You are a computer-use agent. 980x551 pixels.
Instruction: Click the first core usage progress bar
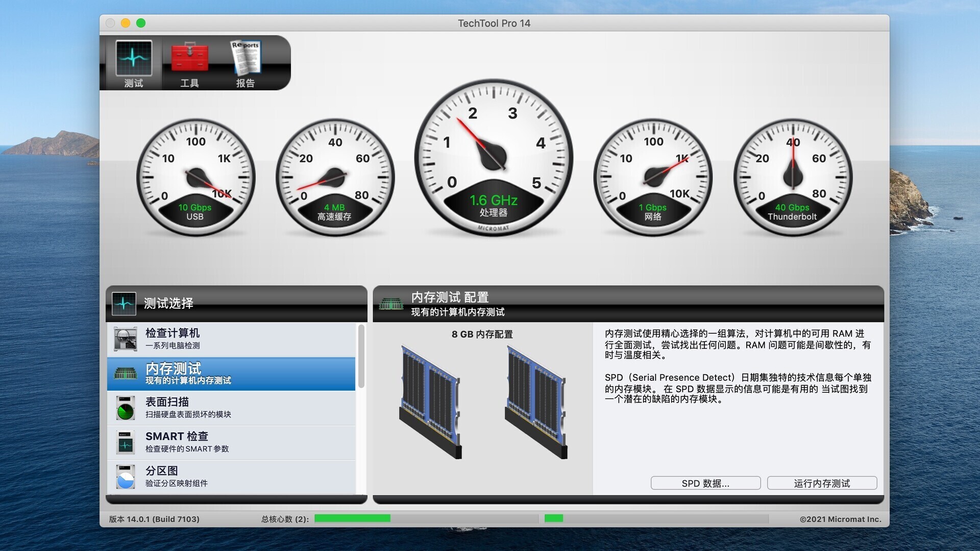(x=426, y=518)
